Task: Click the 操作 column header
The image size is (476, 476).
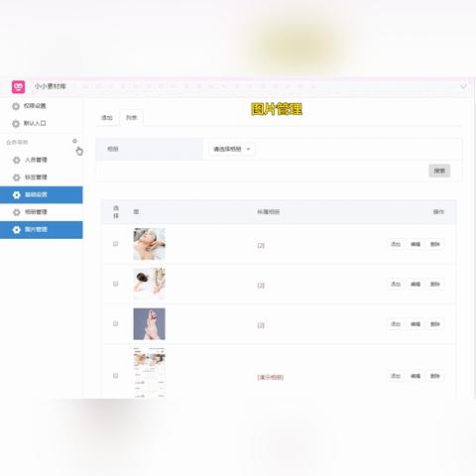Action: tap(438, 212)
